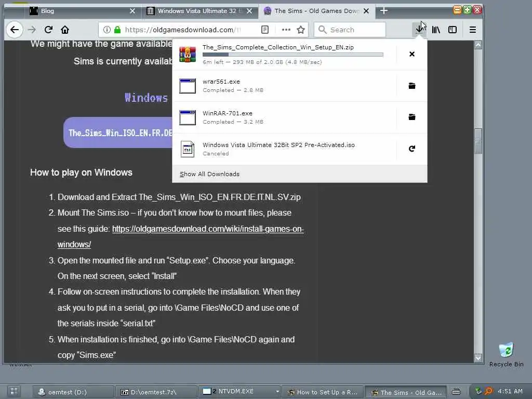532x399 pixels.
Task: Click the How to play on Windows heading
Action: [x=81, y=172]
